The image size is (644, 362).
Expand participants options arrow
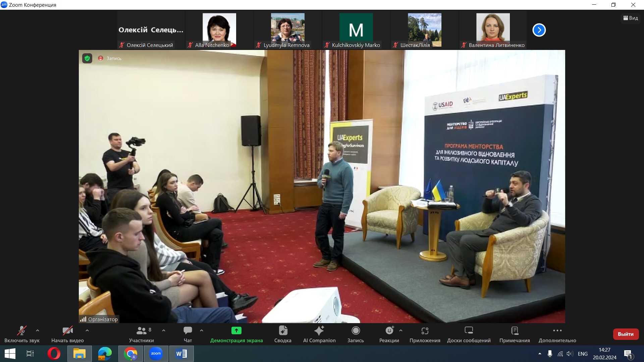[164, 330]
